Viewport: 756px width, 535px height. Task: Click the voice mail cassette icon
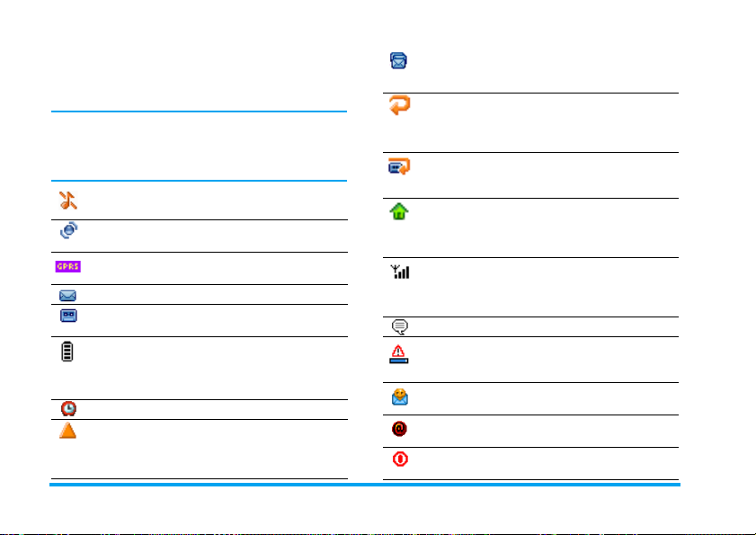(68, 316)
